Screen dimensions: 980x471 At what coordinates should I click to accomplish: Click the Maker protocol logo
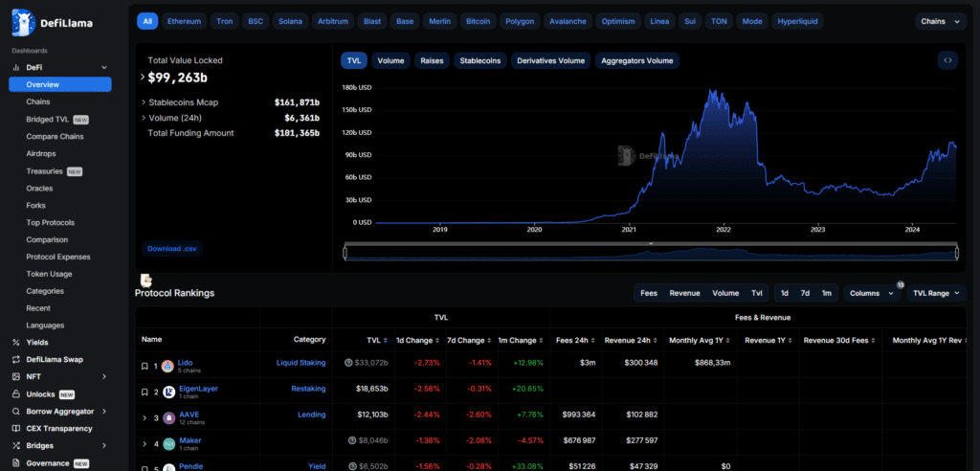(x=168, y=444)
